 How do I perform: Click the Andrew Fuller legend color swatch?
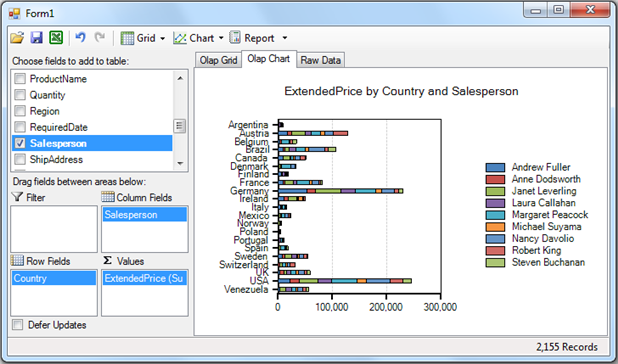pyautogui.click(x=495, y=167)
